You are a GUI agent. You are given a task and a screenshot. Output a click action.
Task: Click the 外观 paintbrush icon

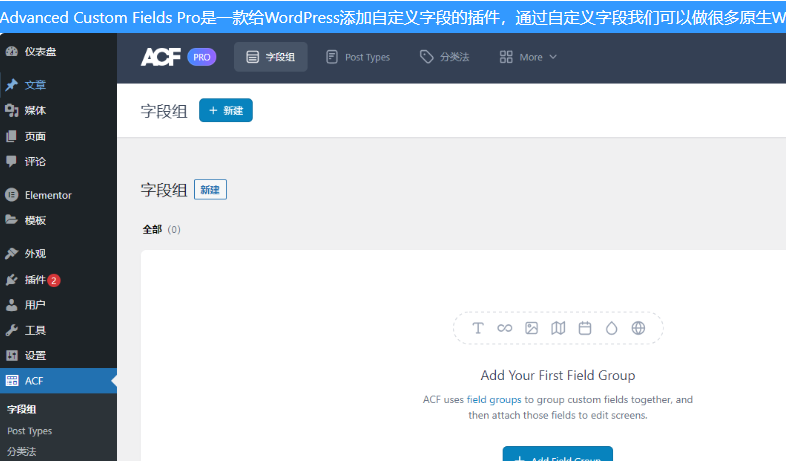(x=12, y=254)
